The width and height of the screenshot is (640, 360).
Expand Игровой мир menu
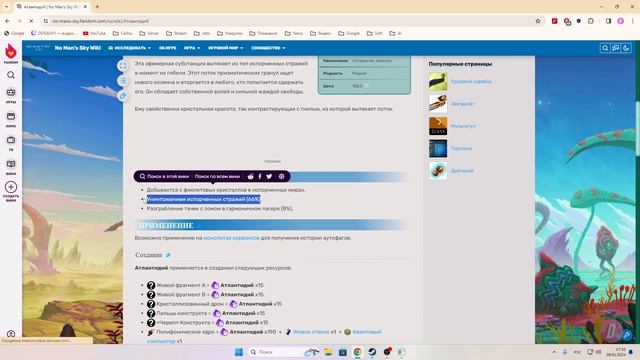click(x=226, y=48)
